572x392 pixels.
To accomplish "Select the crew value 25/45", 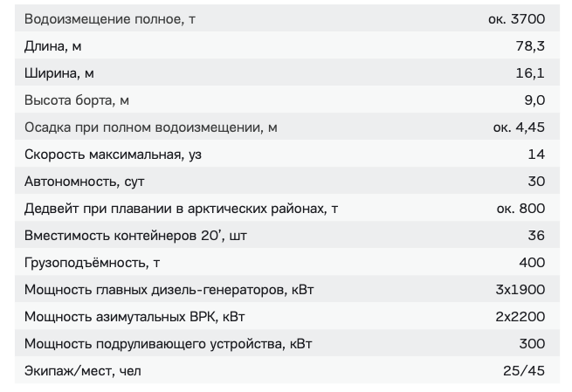I will [524, 371].
